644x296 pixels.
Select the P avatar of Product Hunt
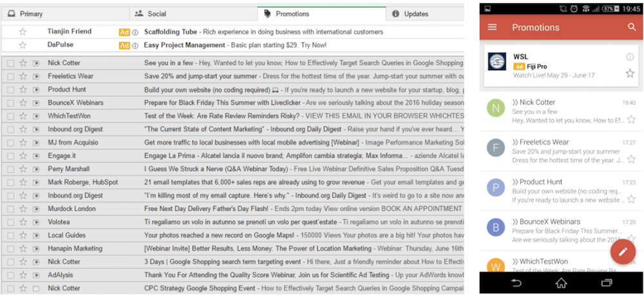coord(496,188)
